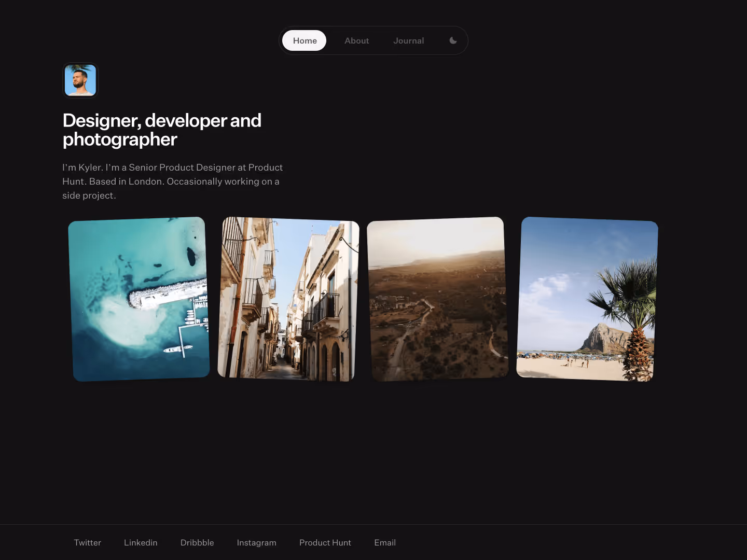
Task: Open the Home tab in the navigation
Action: tap(305, 40)
